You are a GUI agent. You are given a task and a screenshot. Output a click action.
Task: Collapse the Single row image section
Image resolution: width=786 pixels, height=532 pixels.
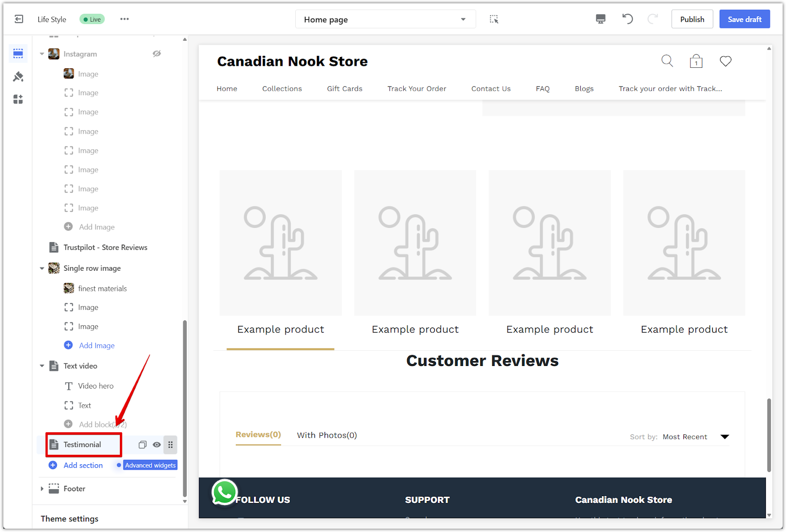[42, 268]
